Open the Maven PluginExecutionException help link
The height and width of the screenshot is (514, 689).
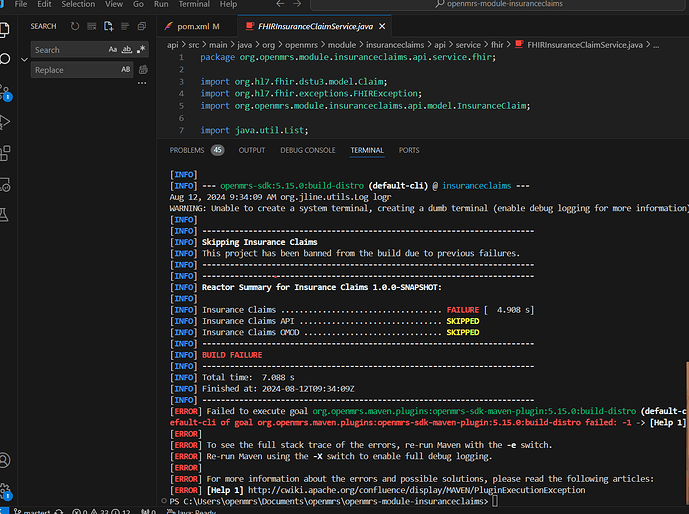[417, 490]
